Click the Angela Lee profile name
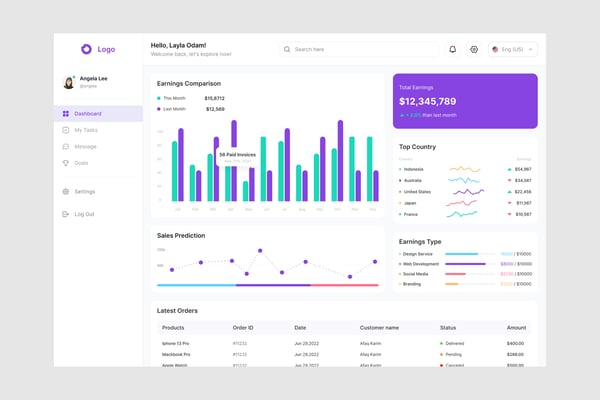Viewport: 600px width, 400px height. point(93,78)
